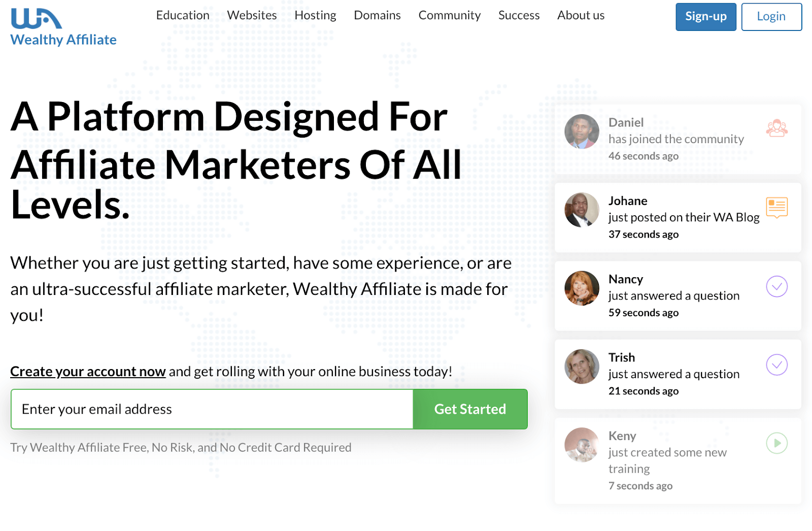Open the Websites menu
The height and width of the screenshot is (531, 812).
tap(252, 15)
